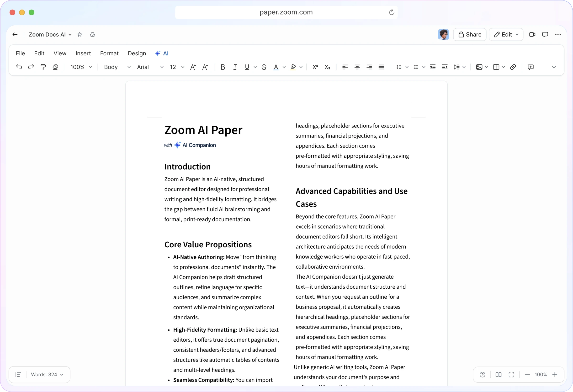Justify the text alignment
The width and height of the screenshot is (573, 392).
[x=382, y=67]
